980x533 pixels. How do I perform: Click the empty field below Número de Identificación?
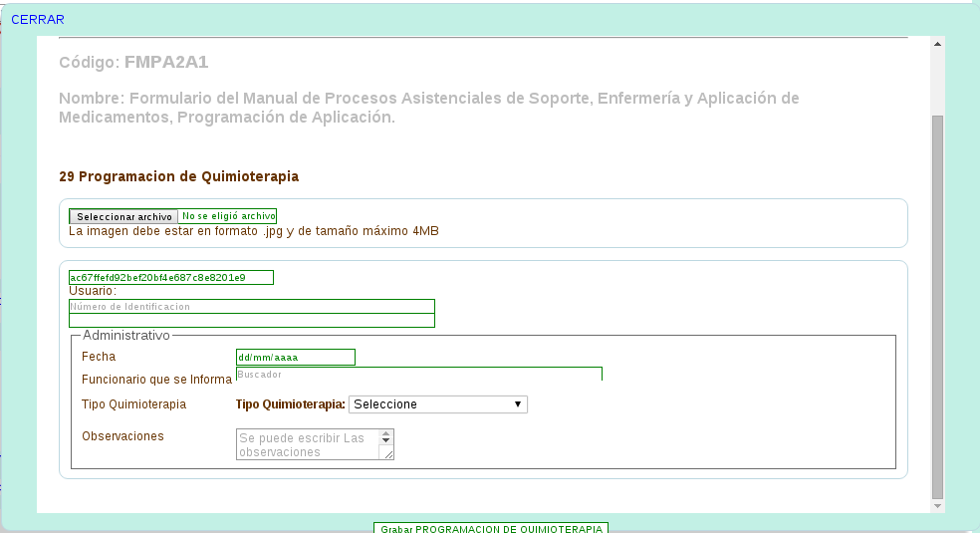click(x=251, y=321)
